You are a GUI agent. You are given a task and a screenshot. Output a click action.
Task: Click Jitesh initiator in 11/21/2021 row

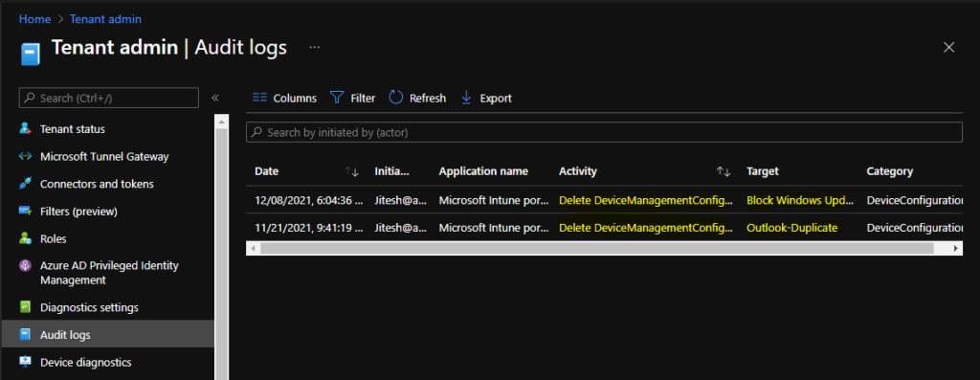tap(401, 228)
